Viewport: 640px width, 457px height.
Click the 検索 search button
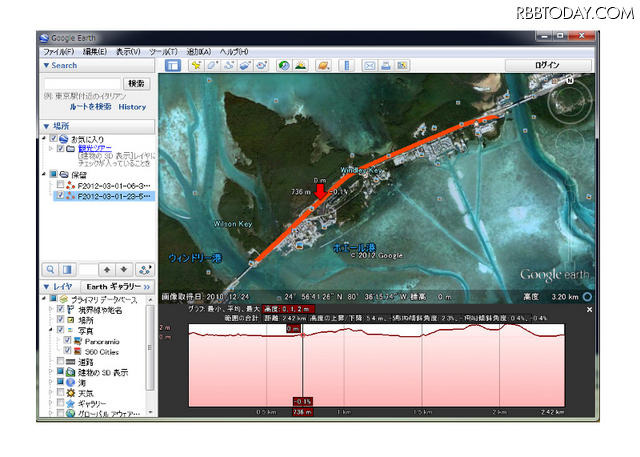pyautogui.click(x=136, y=84)
